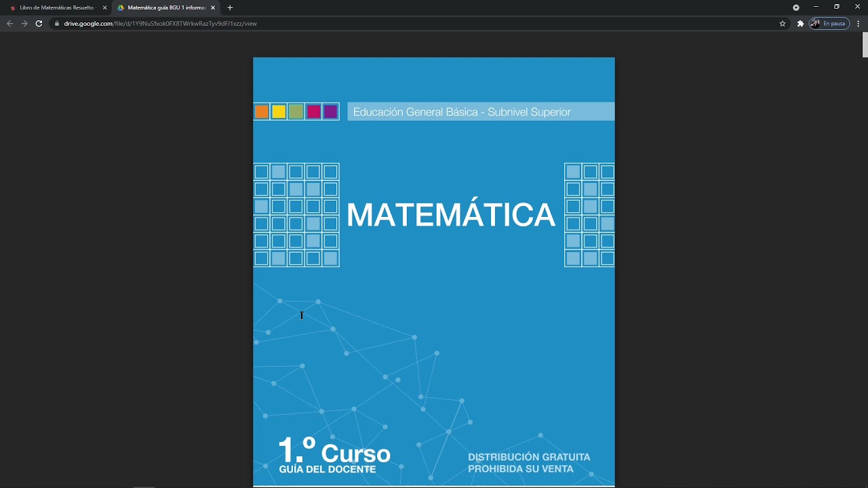Click PROHIBIDA SU VENTA text

(x=521, y=469)
